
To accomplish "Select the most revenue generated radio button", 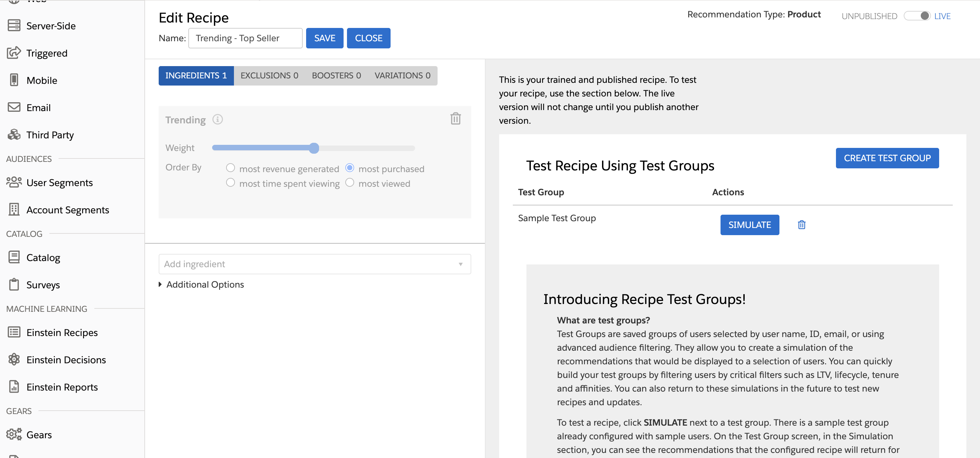I will (231, 168).
